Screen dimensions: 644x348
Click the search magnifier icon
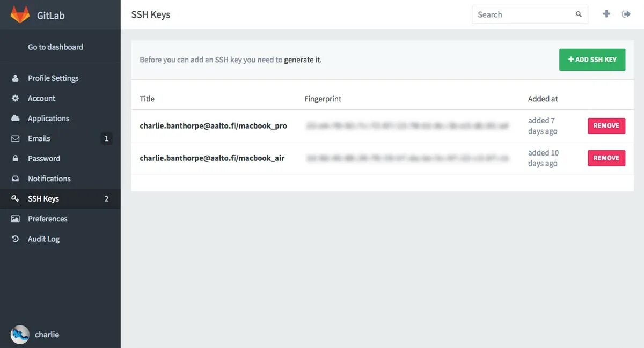tap(579, 14)
